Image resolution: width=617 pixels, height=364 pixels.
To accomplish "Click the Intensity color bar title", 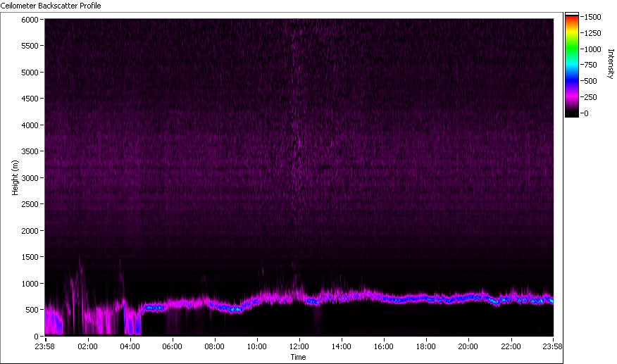I will point(611,64).
